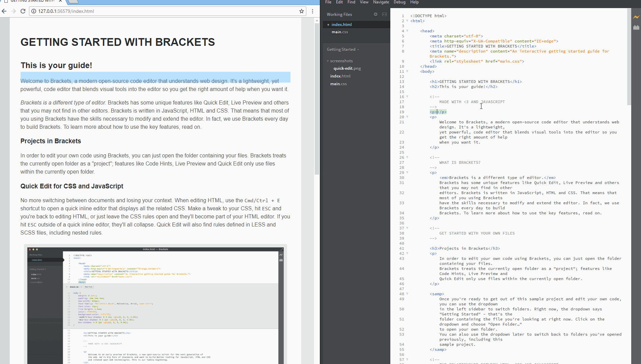Click the split view icon in Working Files
Image resolution: width=641 pixels, height=364 pixels.
[384, 14]
